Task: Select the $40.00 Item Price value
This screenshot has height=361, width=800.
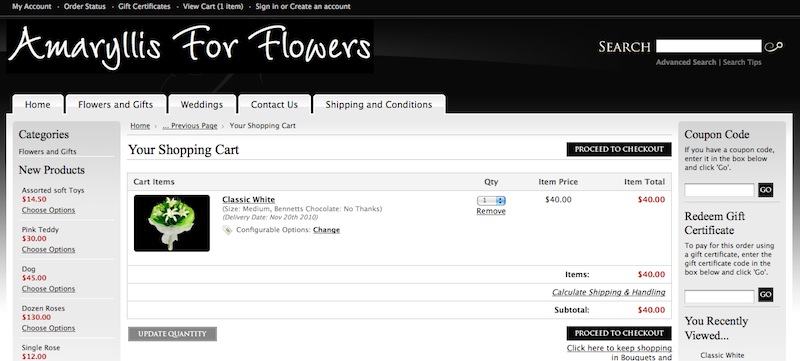Action: point(558,200)
